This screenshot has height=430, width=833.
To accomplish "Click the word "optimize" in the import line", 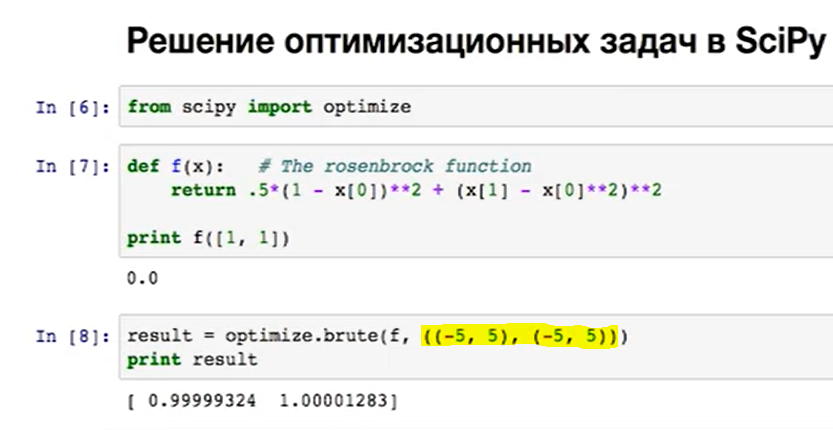I will (367, 107).
